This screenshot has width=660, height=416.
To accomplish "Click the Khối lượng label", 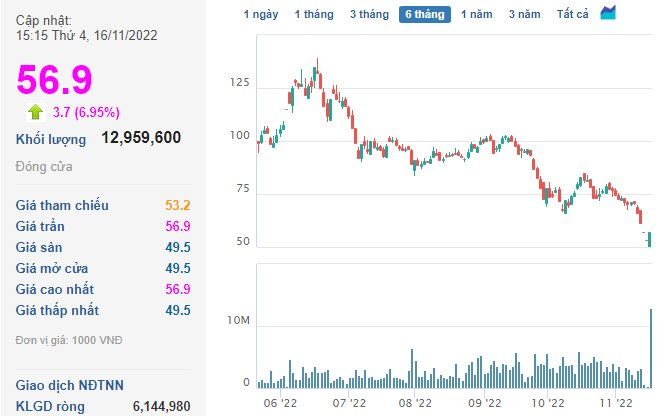I will [51, 139].
